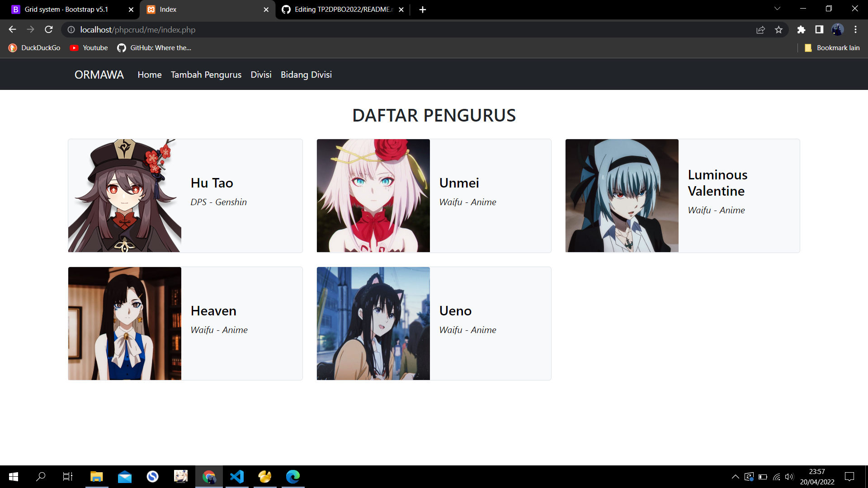Bookmark this page using the star icon
The width and height of the screenshot is (868, 488).
pos(779,29)
